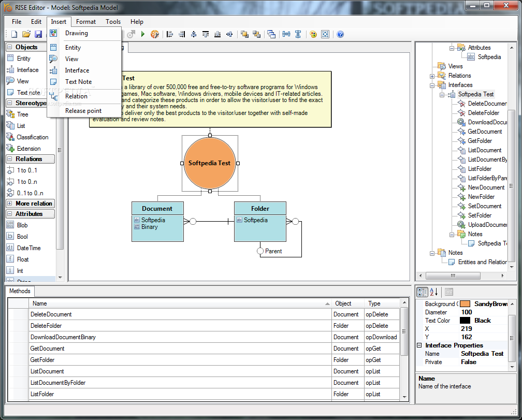The height and width of the screenshot is (420, 522).
Task: Click the Private property value False
Action: coord(484,362)
